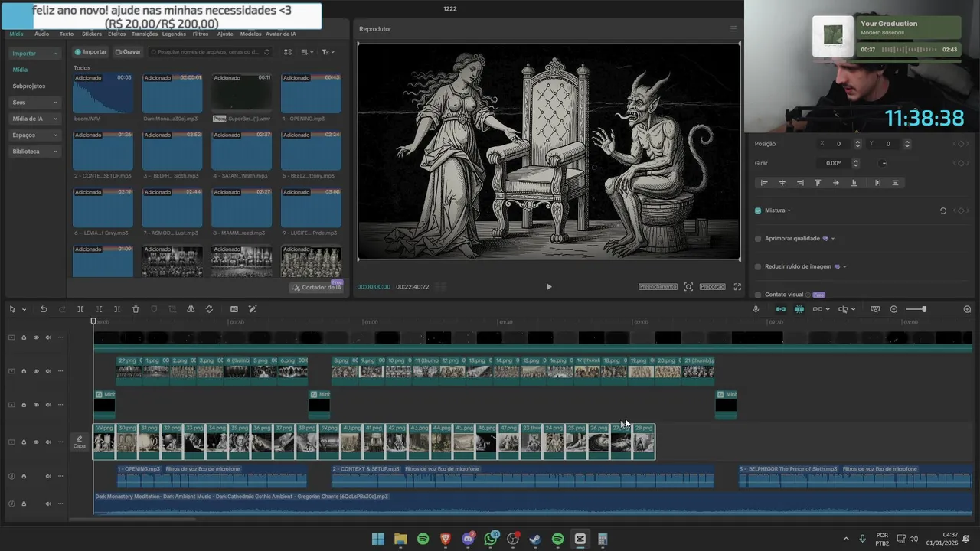The width and height of the screenshot is (980, 551).
Task: Switch media view with grid layout icon
Action: click(288, 52)
